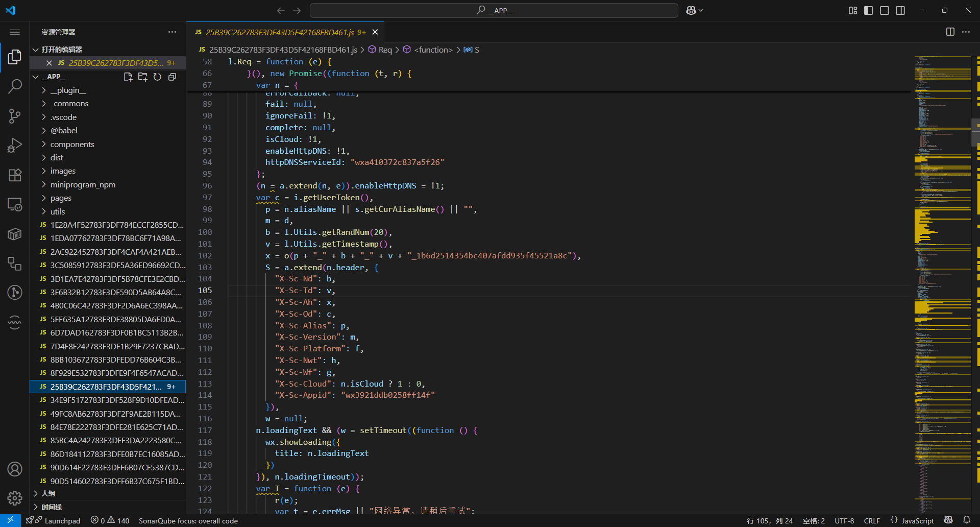Open Manage settings gear
The image size is (980, 527).
(x=15, y=498)
